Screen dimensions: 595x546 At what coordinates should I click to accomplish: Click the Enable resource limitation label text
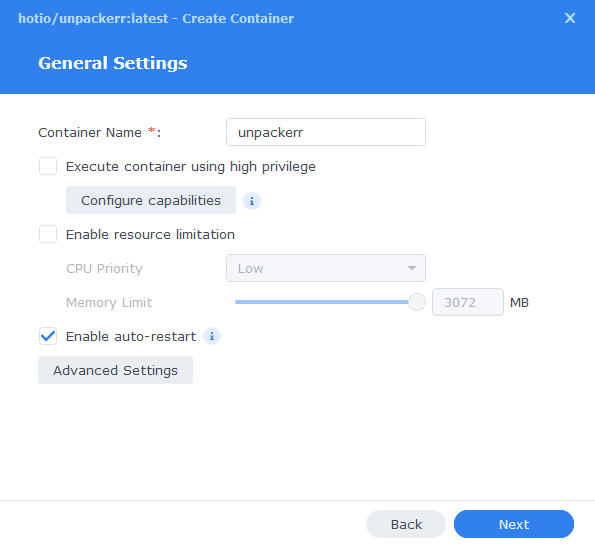click(150, 234)
